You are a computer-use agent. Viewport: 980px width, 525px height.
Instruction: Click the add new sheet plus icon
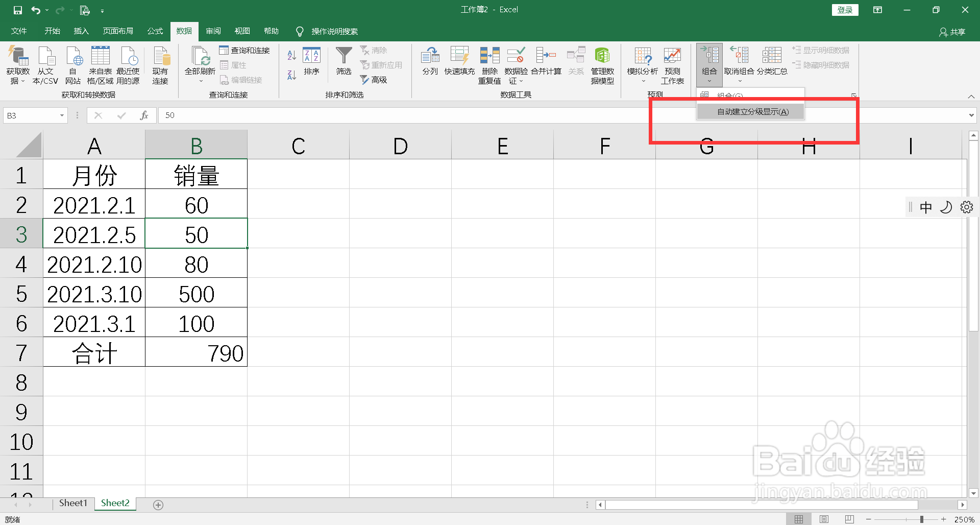click(x=158, y=505)
